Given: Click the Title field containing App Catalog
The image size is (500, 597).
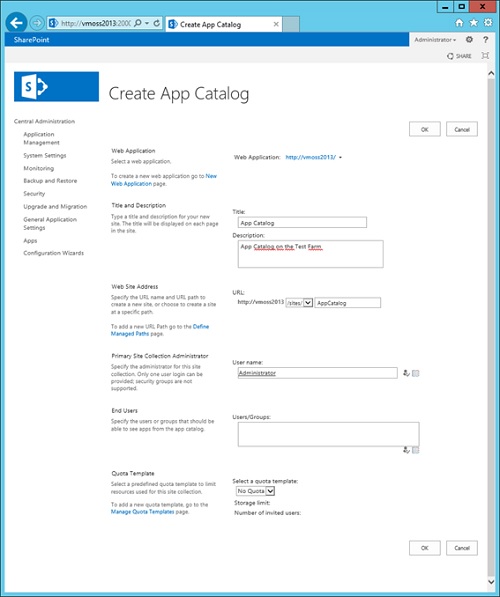Looking at the screenshot, I should pos(302,223).
